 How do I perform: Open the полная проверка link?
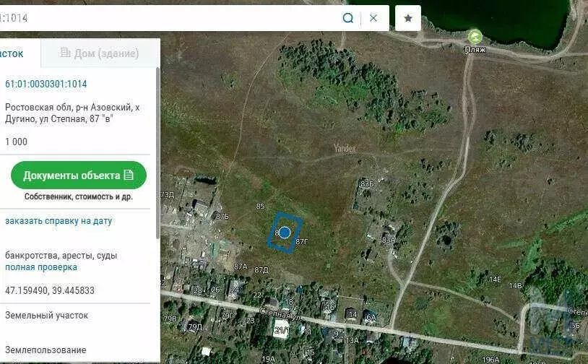(41, 267)
